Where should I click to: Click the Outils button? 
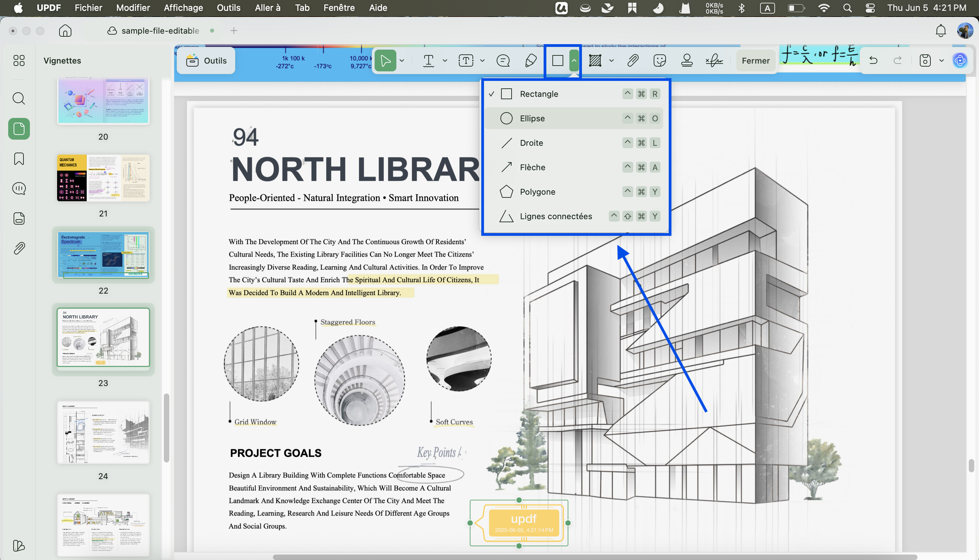[x=206, y=60]
